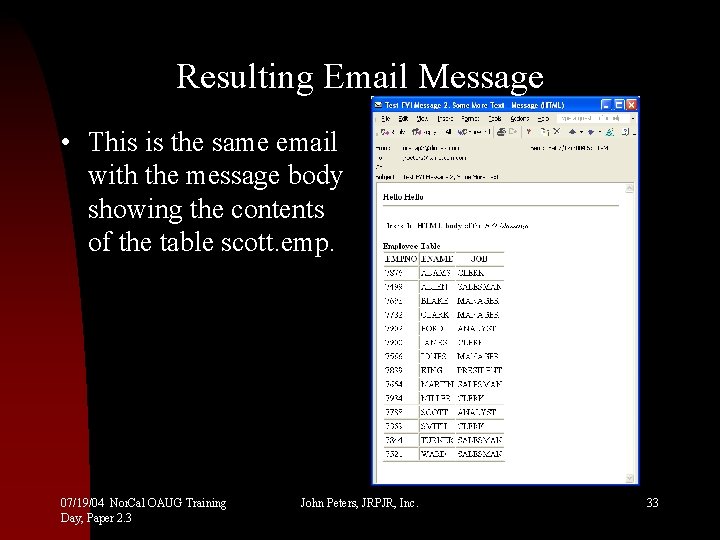Delete the message with the X icon
The image size is (720, 540).
point(557,132)
